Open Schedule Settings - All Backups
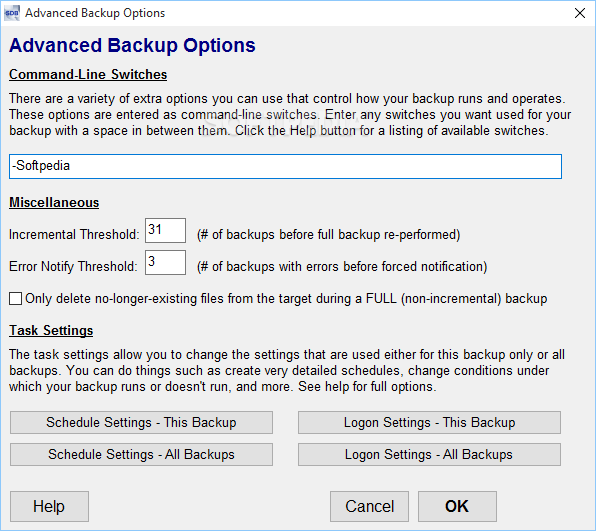Screen dimensions: 596x531 [x=141, y=454]
